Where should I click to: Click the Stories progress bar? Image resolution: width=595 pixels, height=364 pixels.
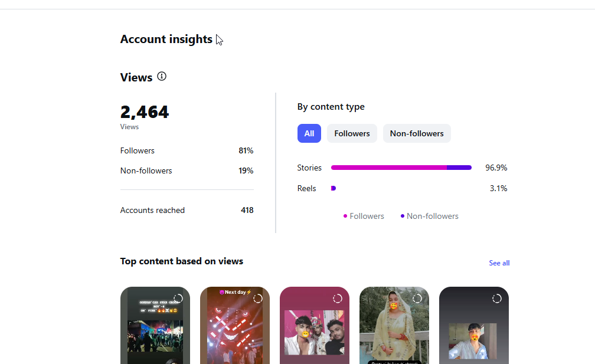(401, 168)
